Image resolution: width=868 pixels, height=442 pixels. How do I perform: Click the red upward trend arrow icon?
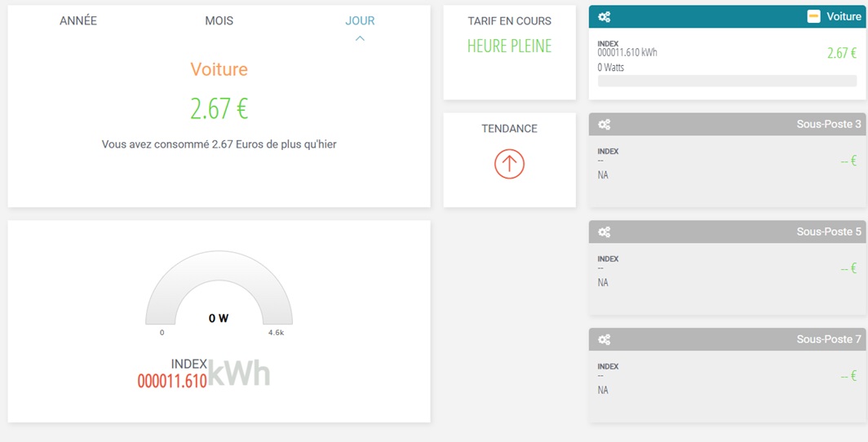click(x=509, y=164)
